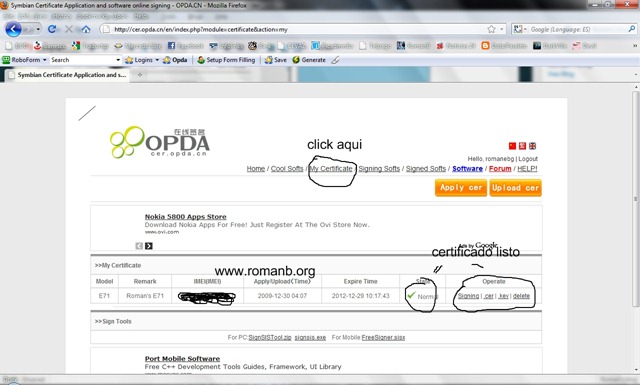Go to the browser Home page icon
Image resolution: width=640 pixels, height=385 pixels.
click(x=86, y=29)
